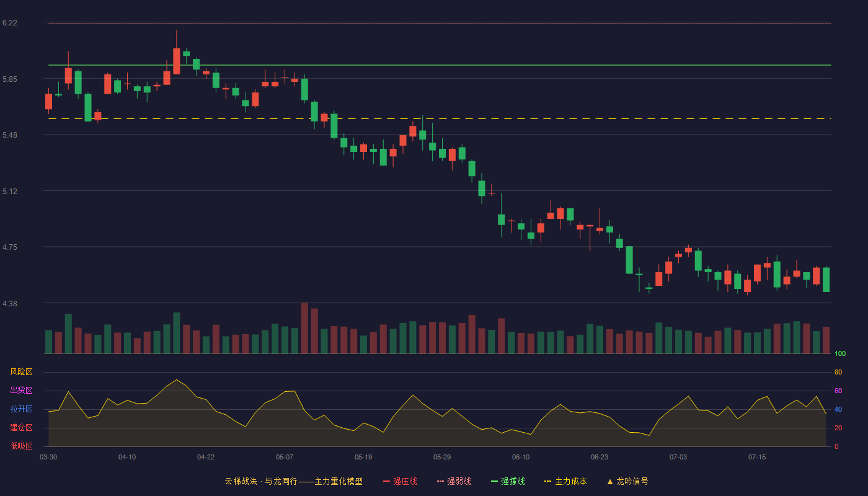Image resolution: width=868 pixels, height=496 pixels.
Task: Click the 07-03 date axis label
Action: (678, 457)
